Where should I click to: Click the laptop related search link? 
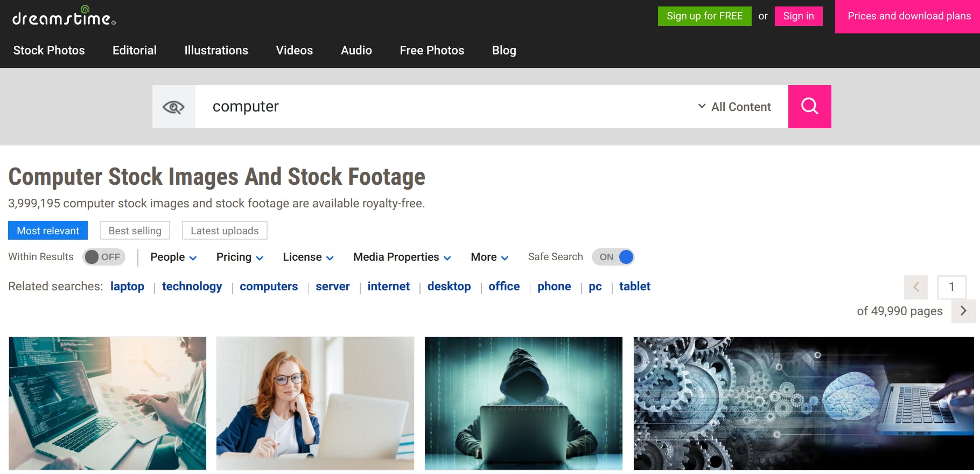pyautogui.click(x=127, y=287)
